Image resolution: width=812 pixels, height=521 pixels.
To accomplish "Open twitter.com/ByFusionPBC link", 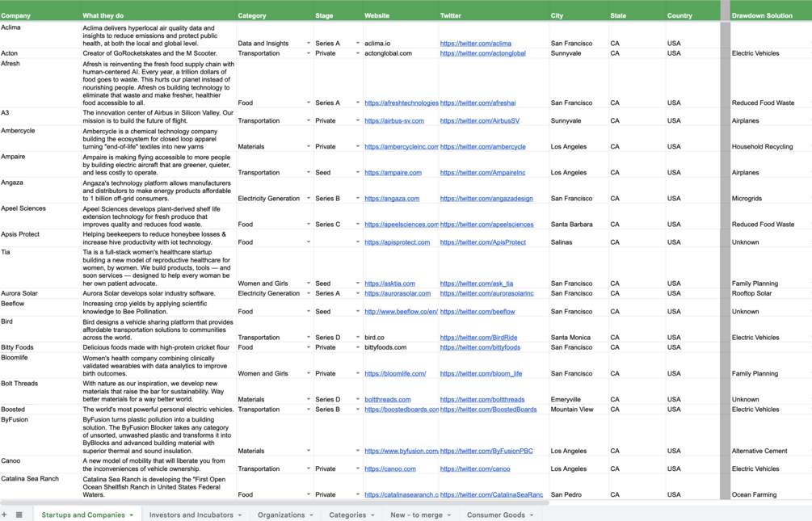I will 486,451.
